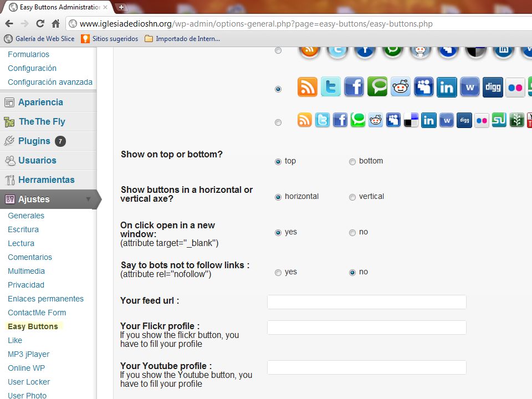Set nofollow links option to 'yes'
Screen dimensions: 532x399
(x=278, y=273)
